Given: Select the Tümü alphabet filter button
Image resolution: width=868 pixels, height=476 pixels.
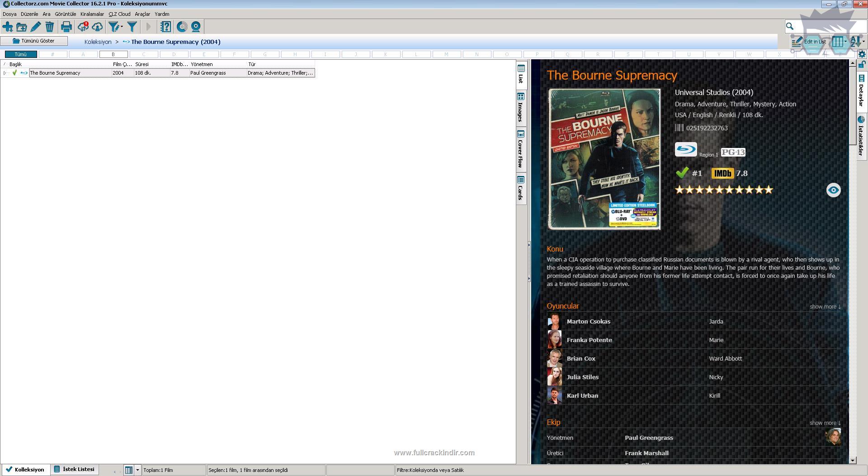Looking at the screenshot, I should click(x=21, y=54).
